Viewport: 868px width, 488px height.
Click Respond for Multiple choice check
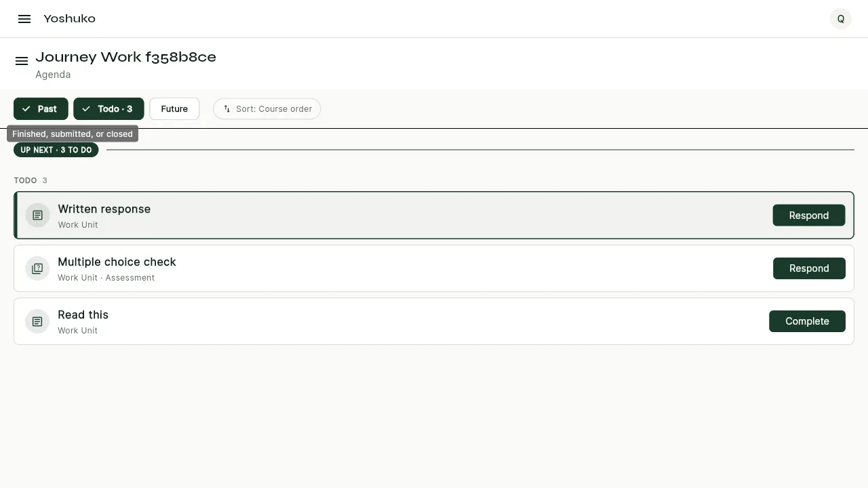click(809, 268)
